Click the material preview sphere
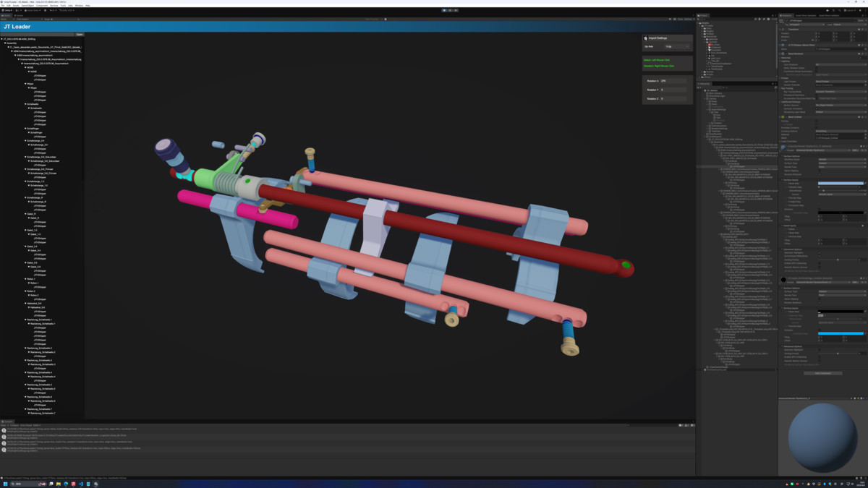This screenshot has width=868, height=488. (x=822, y=437)
